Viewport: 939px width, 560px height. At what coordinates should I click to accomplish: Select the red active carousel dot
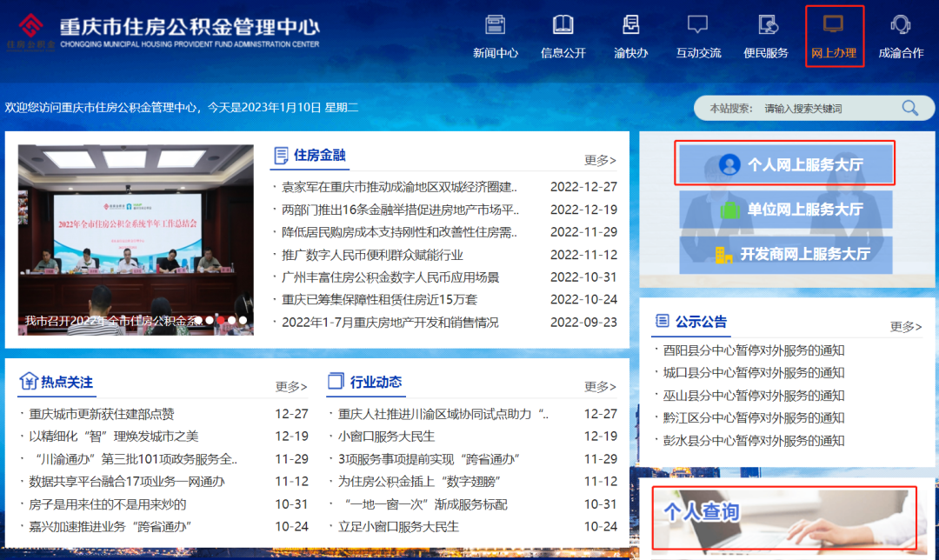click(220, 320)
